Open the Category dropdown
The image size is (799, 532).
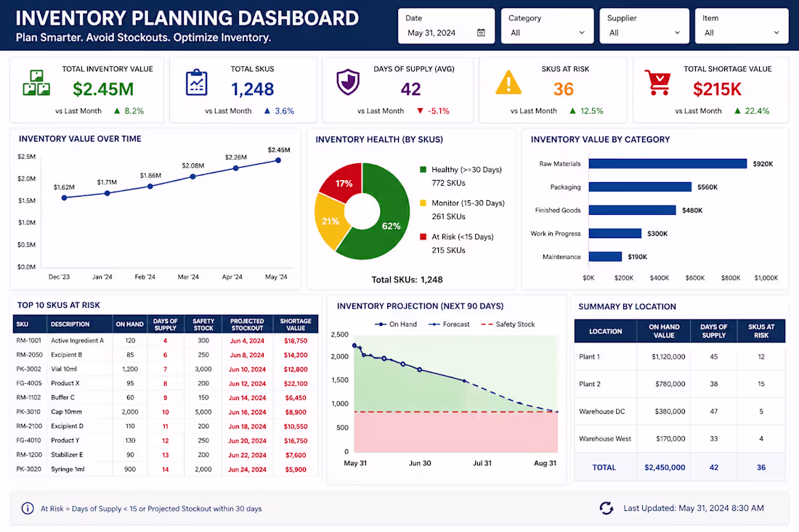(x=547, y=26)
